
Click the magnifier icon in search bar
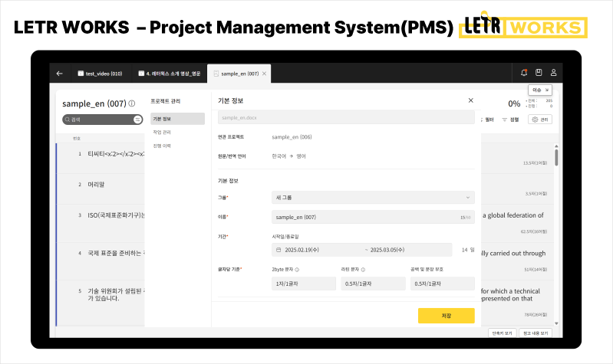tap(68, 120)
